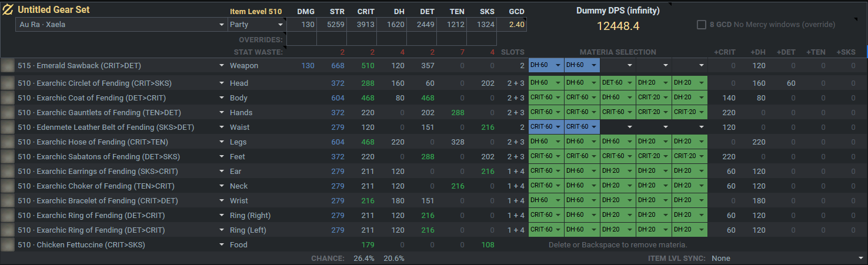Click the GCD override input field
Image resolution: width=868 pixels, height=265 pixels.
coord(511,39)
